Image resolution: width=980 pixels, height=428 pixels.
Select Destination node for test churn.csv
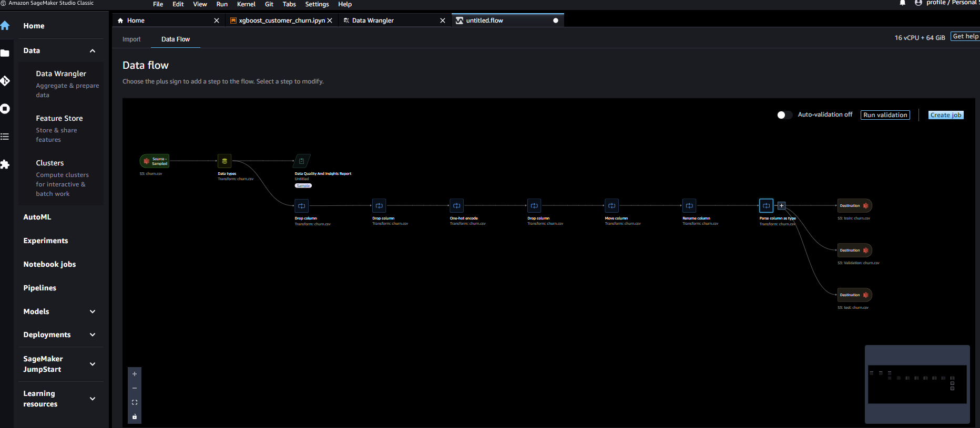click(x=854, y=295)
